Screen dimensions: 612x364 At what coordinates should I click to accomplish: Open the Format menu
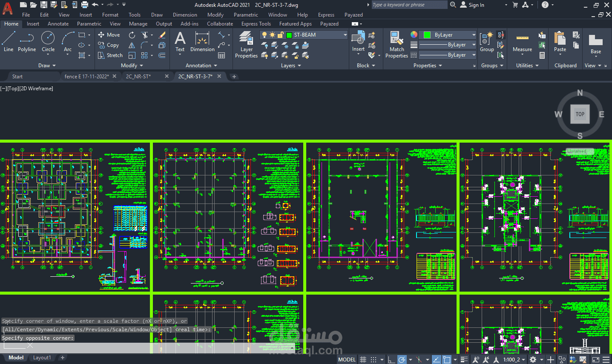click(110, 15)
